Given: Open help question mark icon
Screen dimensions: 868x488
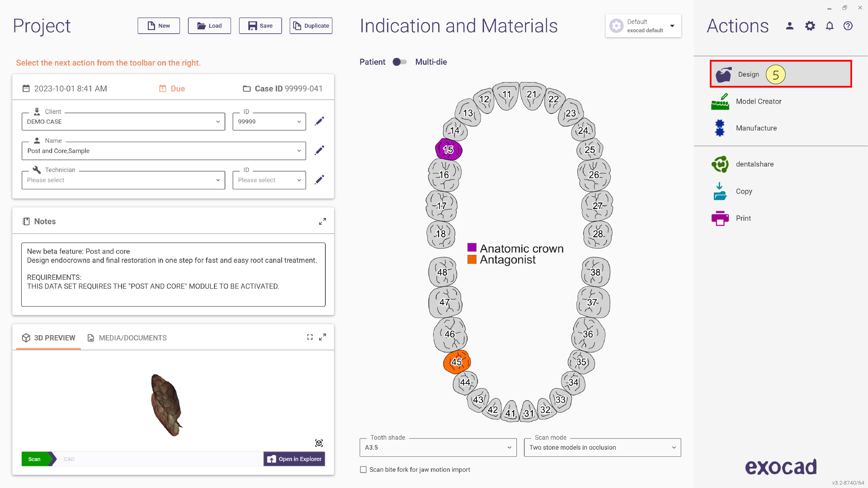Looking at the screenshot, I should pyautogui.click(x=848, y=26).
